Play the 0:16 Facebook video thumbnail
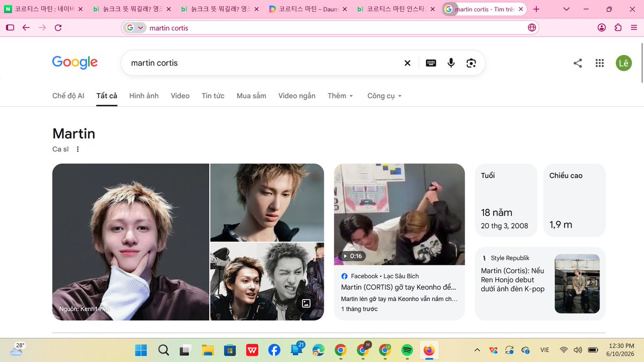The height and width of the screenshot is (362, 644). [x=399, y=214]
